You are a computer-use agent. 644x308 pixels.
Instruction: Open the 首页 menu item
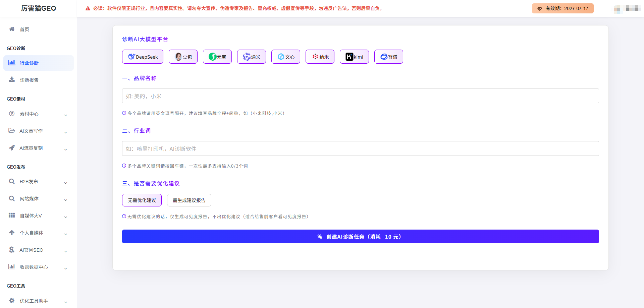coord(39,29)
